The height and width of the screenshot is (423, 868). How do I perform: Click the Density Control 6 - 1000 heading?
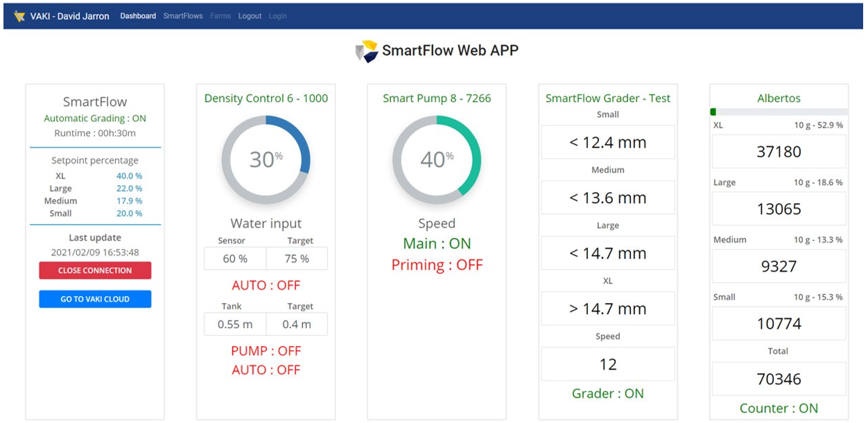pos(266,98)
